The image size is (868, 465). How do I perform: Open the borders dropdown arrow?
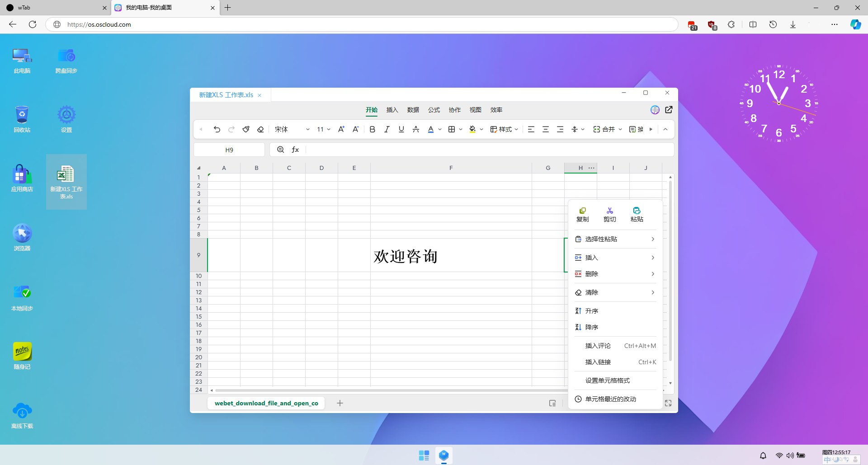click(461, 129)
